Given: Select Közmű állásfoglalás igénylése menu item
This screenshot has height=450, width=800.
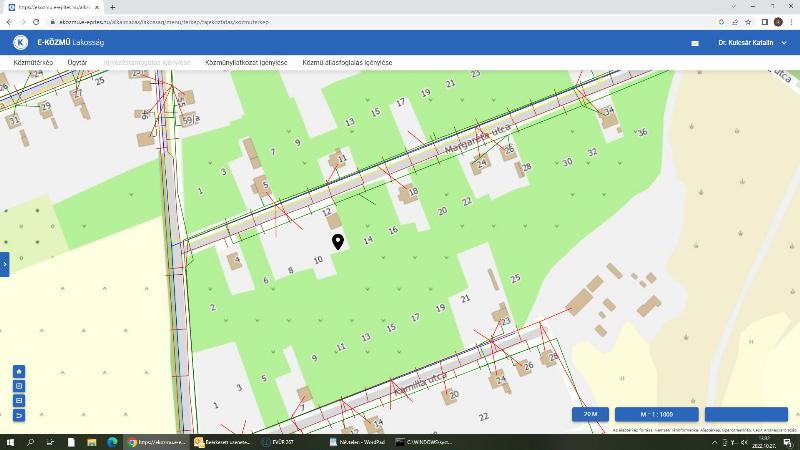Looking at the screenshot, I should (x=346, y=63).
